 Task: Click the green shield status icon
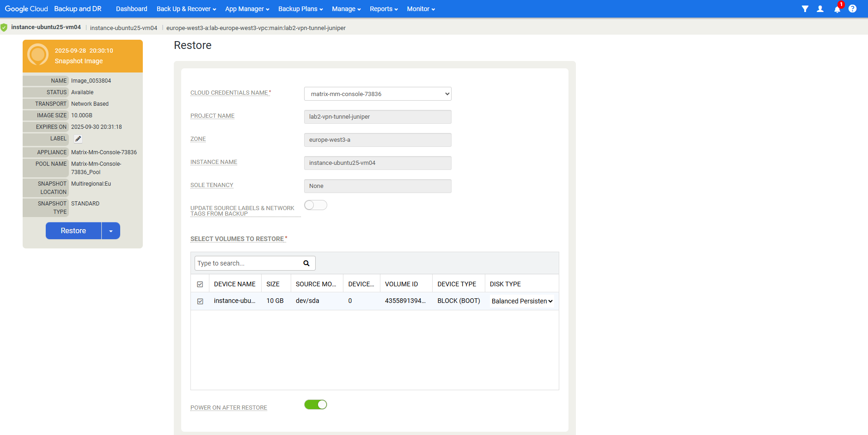4,28
